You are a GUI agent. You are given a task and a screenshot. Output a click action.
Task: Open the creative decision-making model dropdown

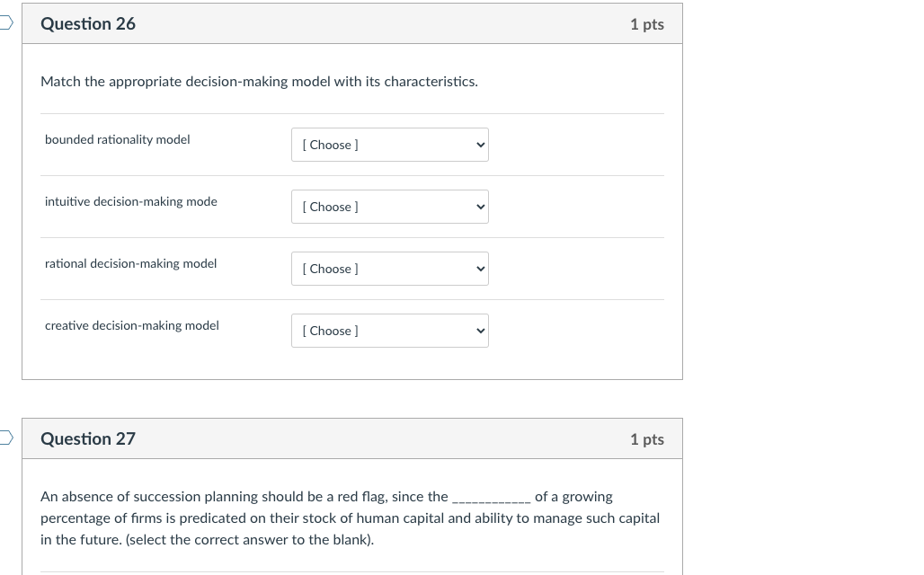point(389,331)
